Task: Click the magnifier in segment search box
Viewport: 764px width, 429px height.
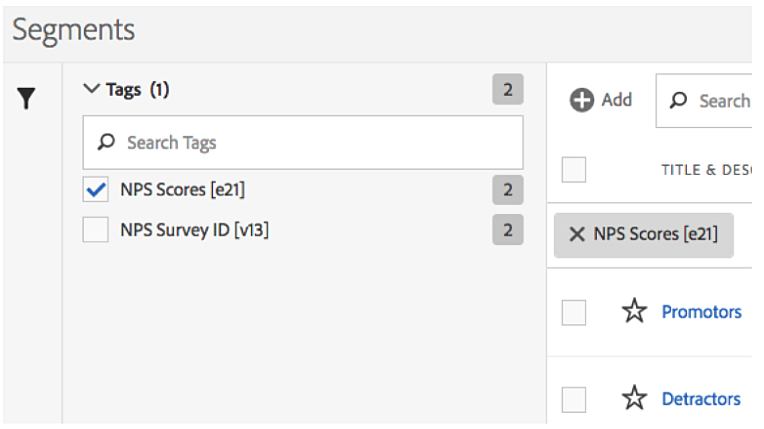Action: (x=678, y=100)
